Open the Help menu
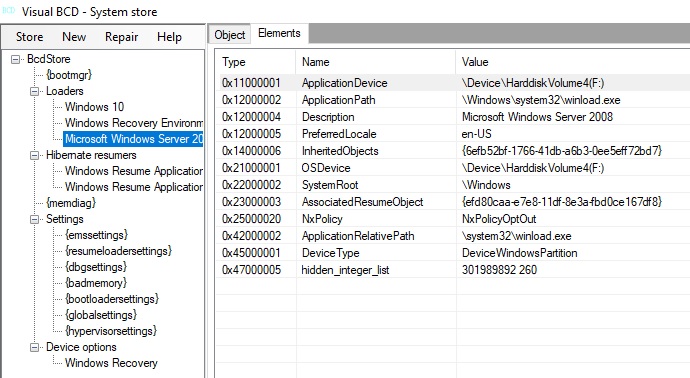The image size is (690, 378). (169, 37)
